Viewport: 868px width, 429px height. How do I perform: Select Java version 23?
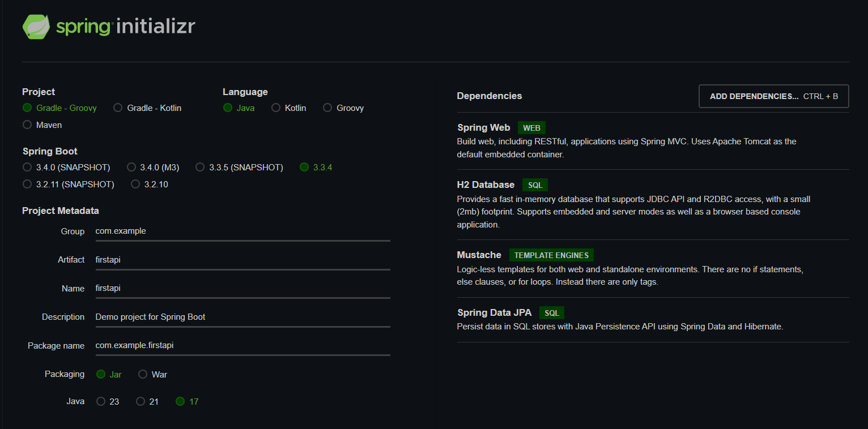point(108,401)
